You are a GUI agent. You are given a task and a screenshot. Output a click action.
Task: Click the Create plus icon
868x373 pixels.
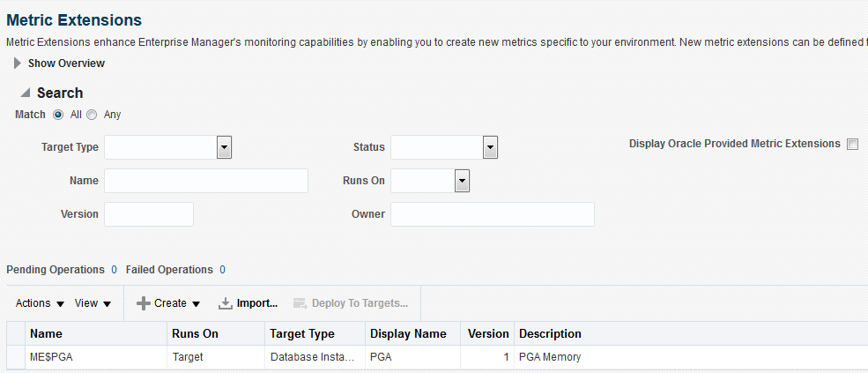pos(144,303)
